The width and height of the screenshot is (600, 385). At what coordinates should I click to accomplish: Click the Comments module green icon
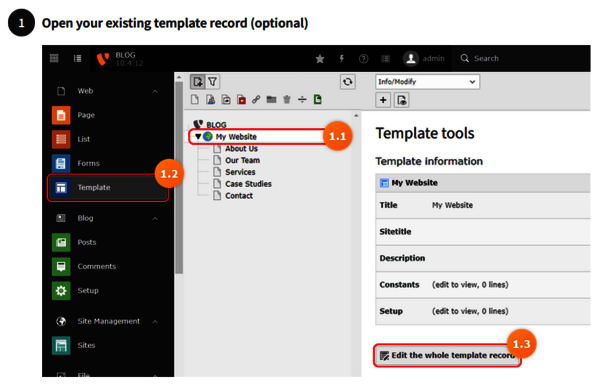pyautogui.click(x=61, y=266)
